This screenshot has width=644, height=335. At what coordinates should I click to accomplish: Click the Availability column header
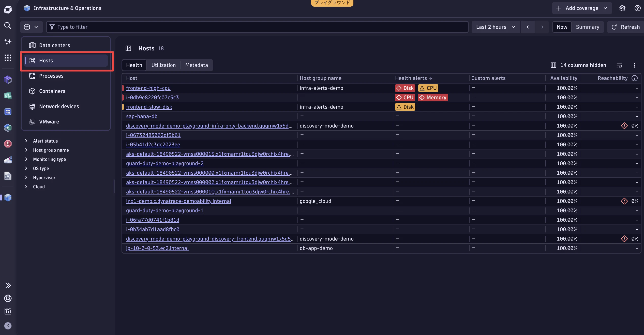[x=564, y=78]
